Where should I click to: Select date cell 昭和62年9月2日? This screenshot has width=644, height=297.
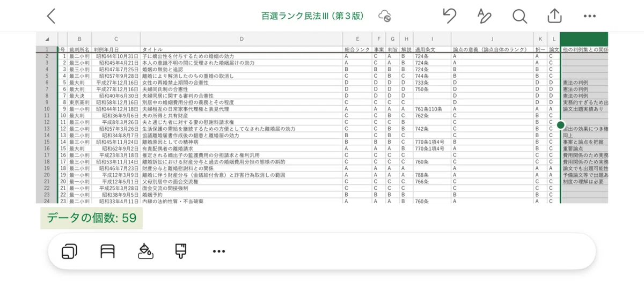coord(116,148)
